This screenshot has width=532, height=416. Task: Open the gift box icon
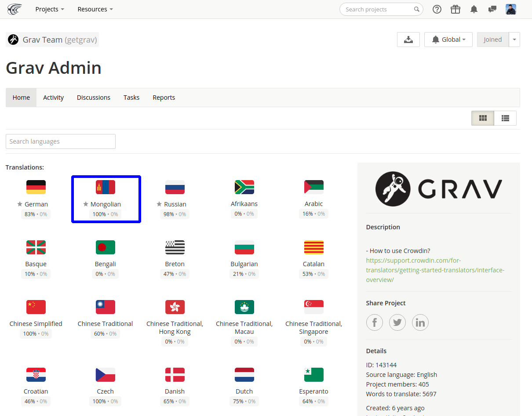click(455, 9)
